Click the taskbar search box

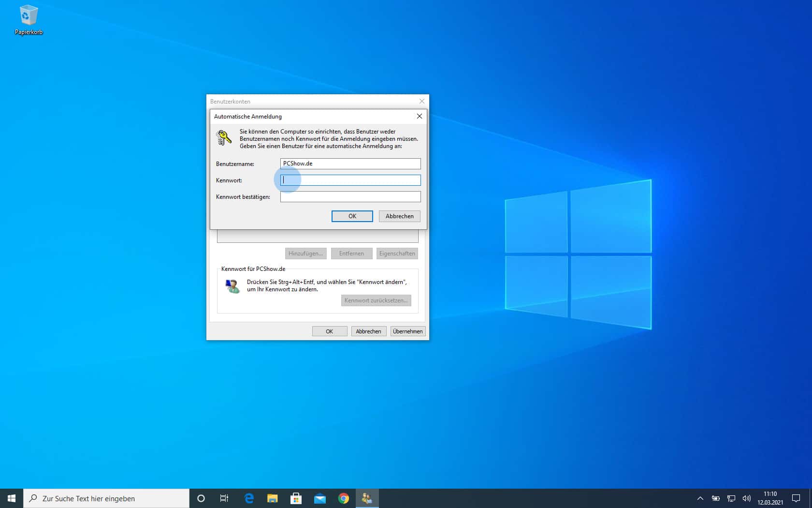coord(106,498)
